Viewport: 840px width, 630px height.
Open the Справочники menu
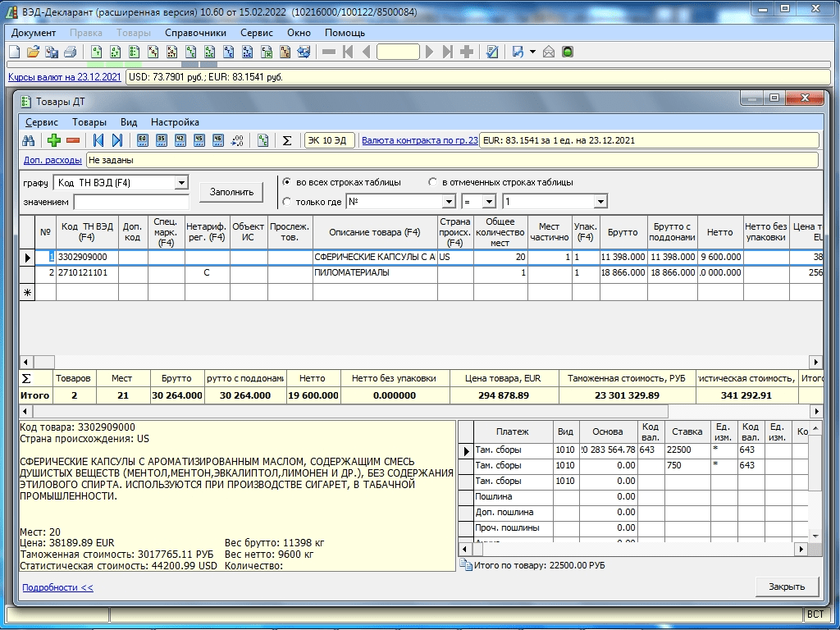(x=195, y=33)
